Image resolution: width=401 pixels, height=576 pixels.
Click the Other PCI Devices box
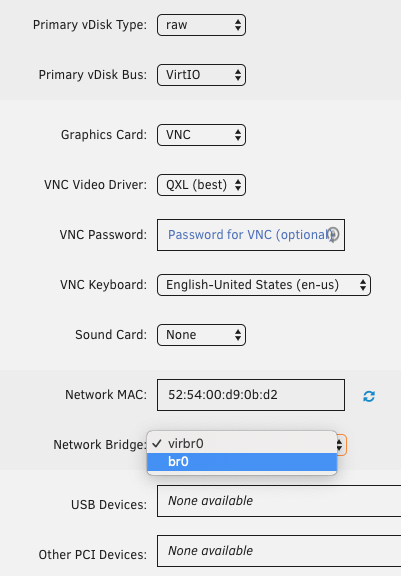(279, 551)
